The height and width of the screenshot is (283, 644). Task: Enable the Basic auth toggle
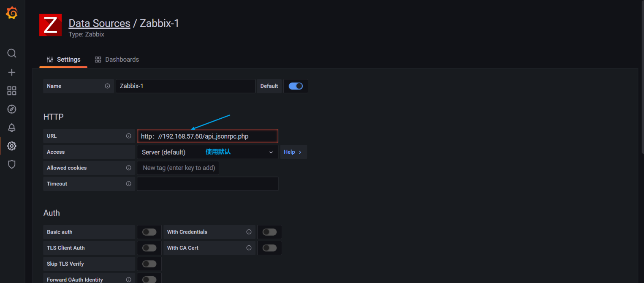coord(149,232)
